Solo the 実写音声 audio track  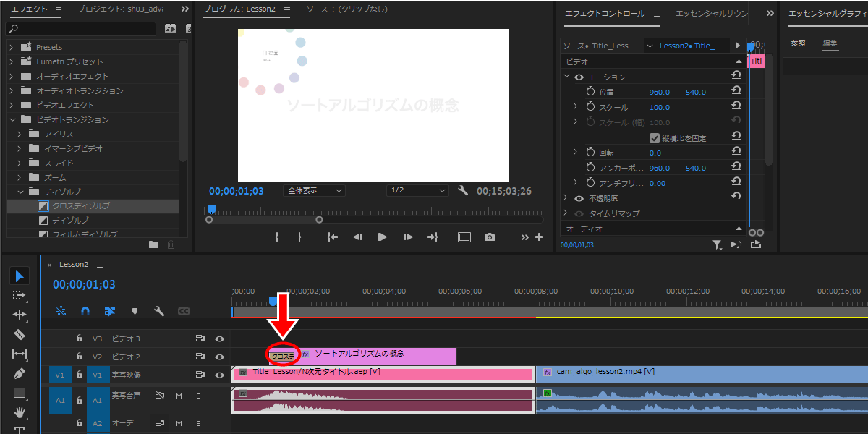198,396
